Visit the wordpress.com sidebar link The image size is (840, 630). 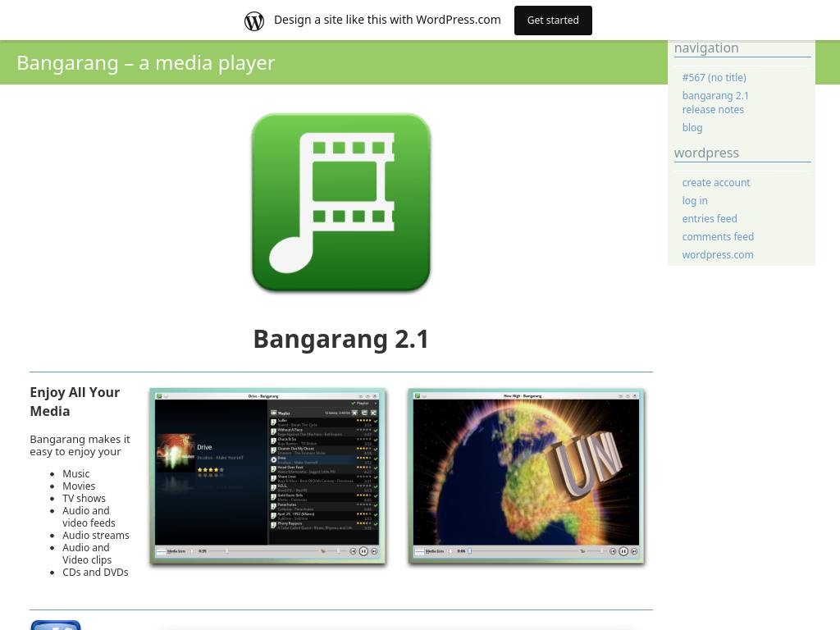tap(717, 255)
